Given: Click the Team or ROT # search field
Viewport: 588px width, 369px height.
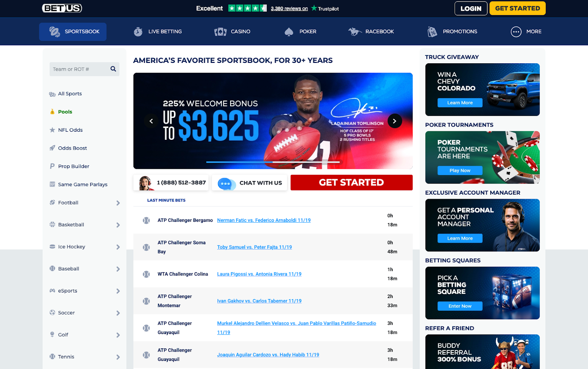Looking at the screenshot, I should pyautogui.click(x=85, y=69).
